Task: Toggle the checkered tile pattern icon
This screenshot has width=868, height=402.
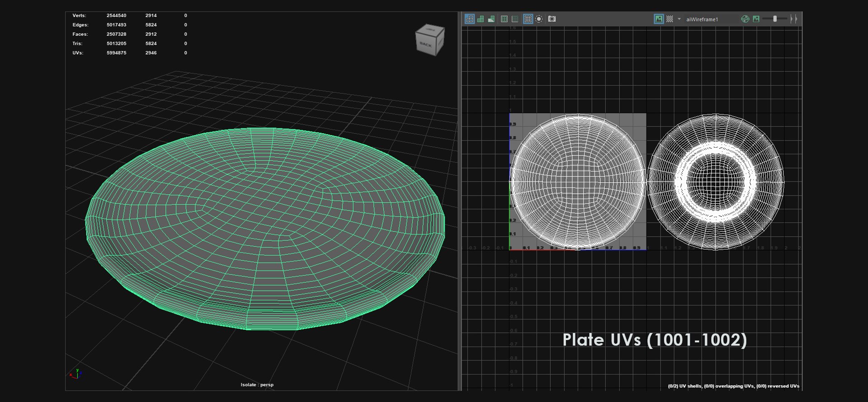Action: [x=670, y=19]
